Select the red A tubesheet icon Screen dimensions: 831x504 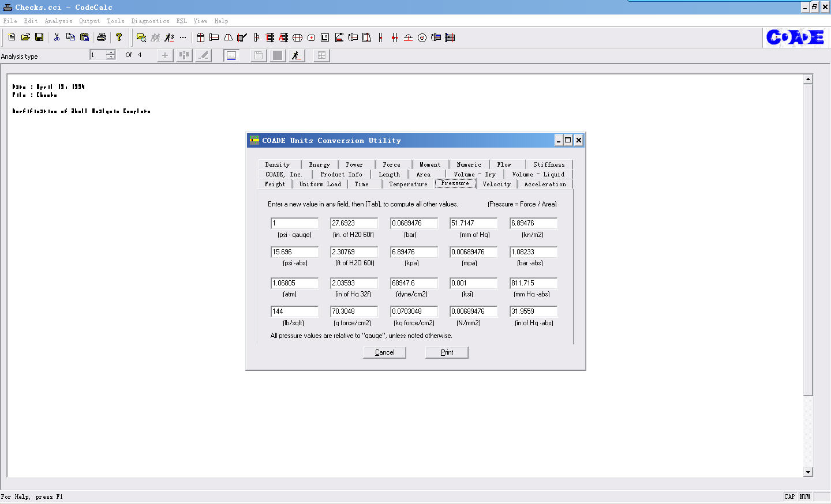coord(283,37)
